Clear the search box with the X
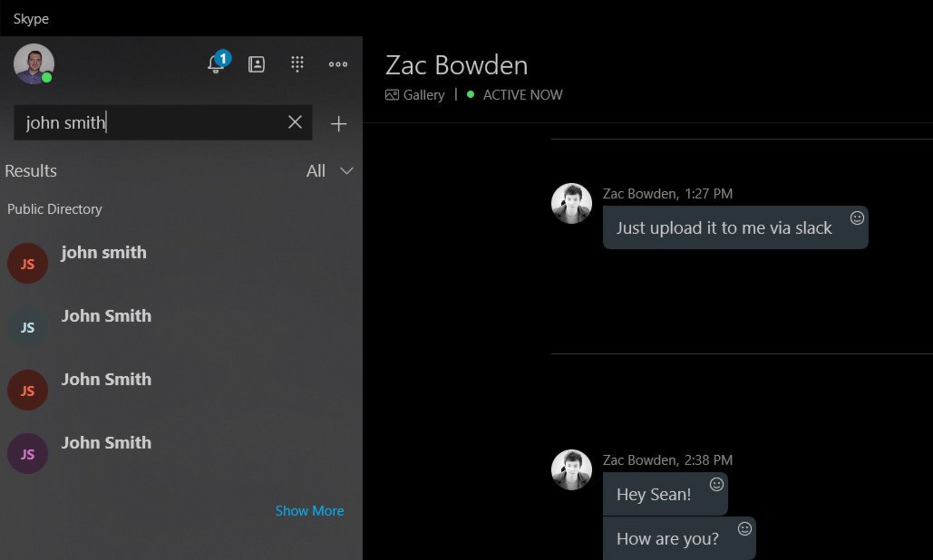Viewport: 933px width, 560px height. point(295,122)
